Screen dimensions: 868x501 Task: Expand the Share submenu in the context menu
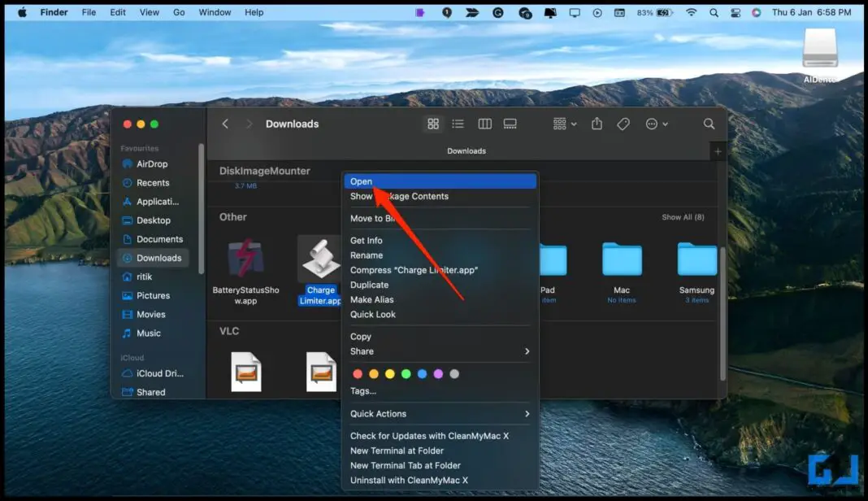coord(441,351)
